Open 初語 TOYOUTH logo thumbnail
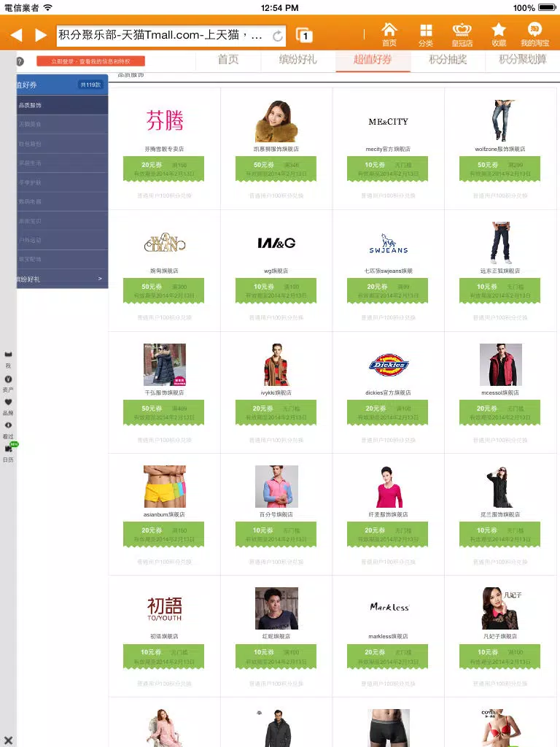560x747 pixels. (165, 608)
